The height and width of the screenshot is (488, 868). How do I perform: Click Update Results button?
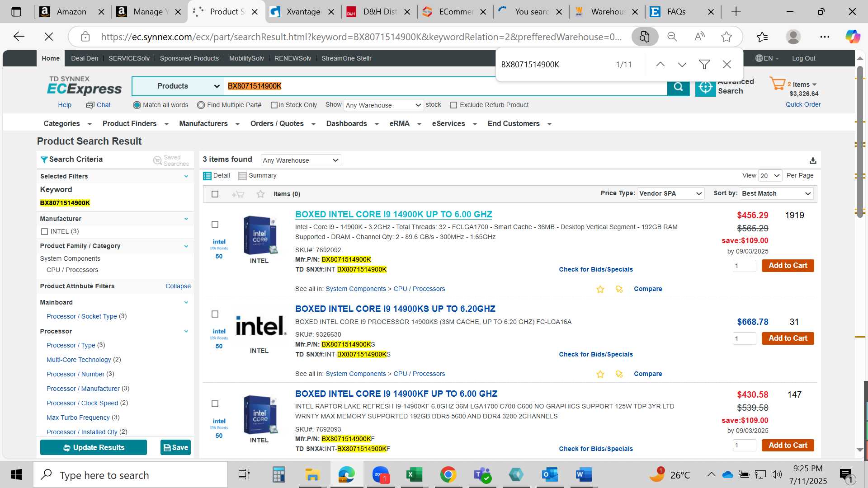pyautogui.click(x=94, y=448)
